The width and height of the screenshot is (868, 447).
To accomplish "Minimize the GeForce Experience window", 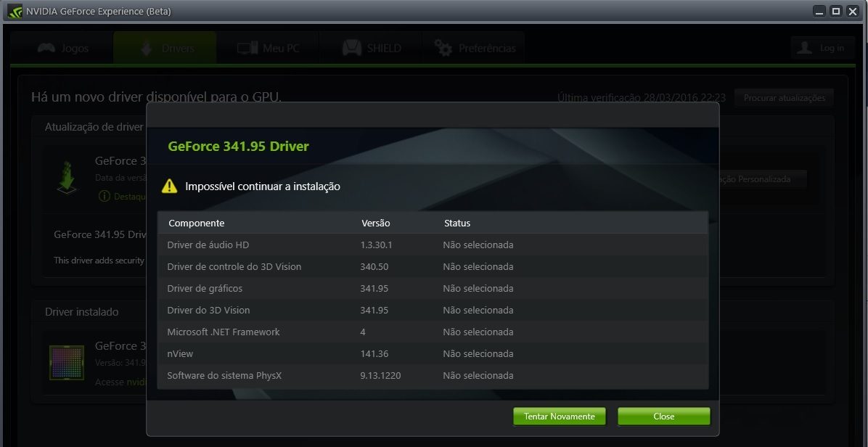I will [x=820, y=11].
